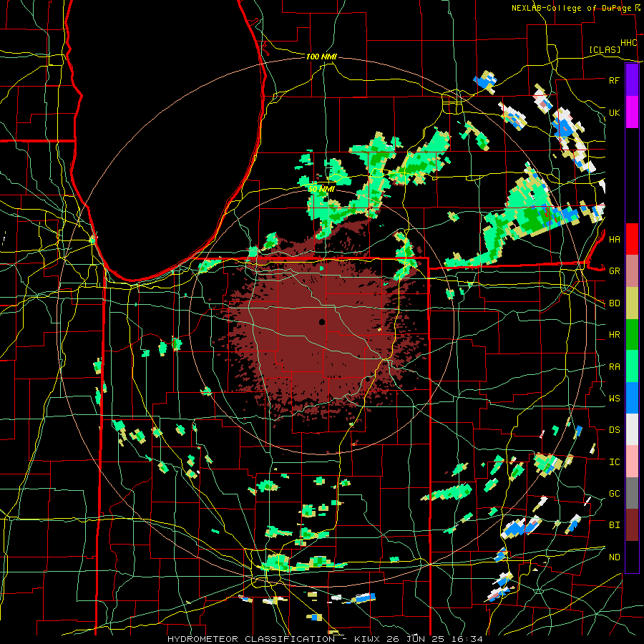Select the gray GC legend color swatch
644x644 pixels.
[x=632, y=493]
